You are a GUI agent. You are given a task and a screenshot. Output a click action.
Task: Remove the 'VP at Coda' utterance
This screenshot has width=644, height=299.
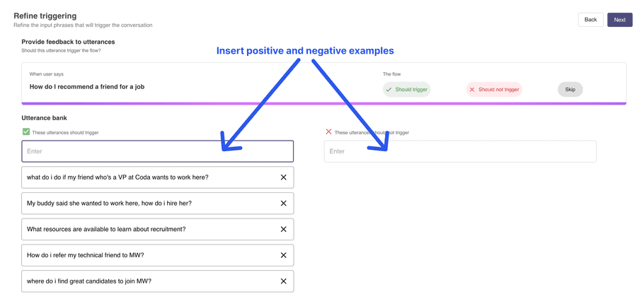[283, 177]
